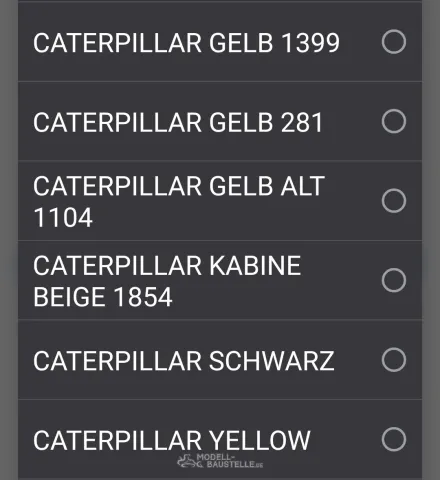Enable the GELB ALT 1104 radio option
440x480 pixels.
coord(394,201)
